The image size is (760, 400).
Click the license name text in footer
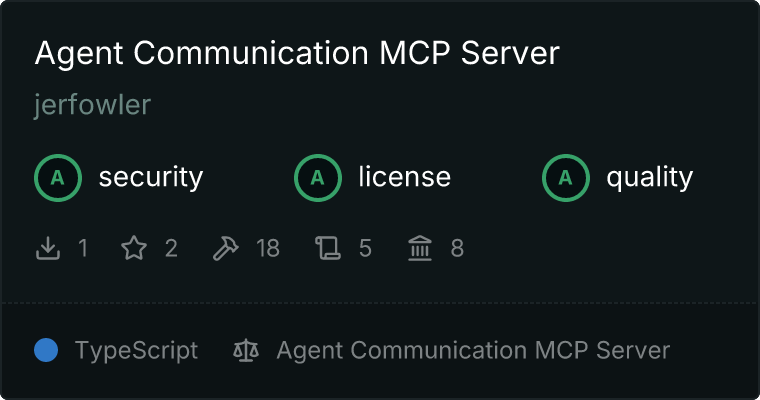pyautogui.click(x=473, y=350)
